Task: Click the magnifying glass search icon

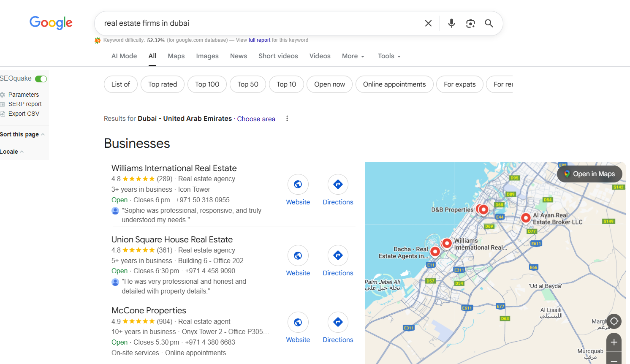Action: [489, 23]
